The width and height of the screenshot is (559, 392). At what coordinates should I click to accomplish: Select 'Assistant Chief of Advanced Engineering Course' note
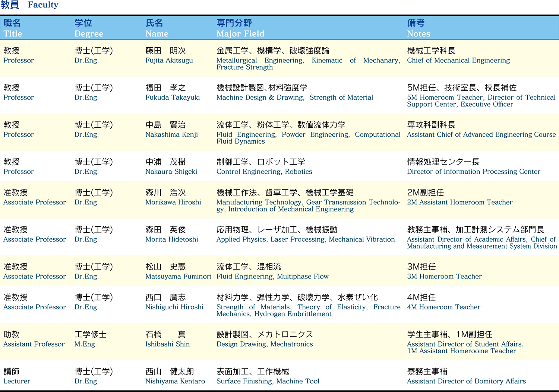(x=481, y=135)
